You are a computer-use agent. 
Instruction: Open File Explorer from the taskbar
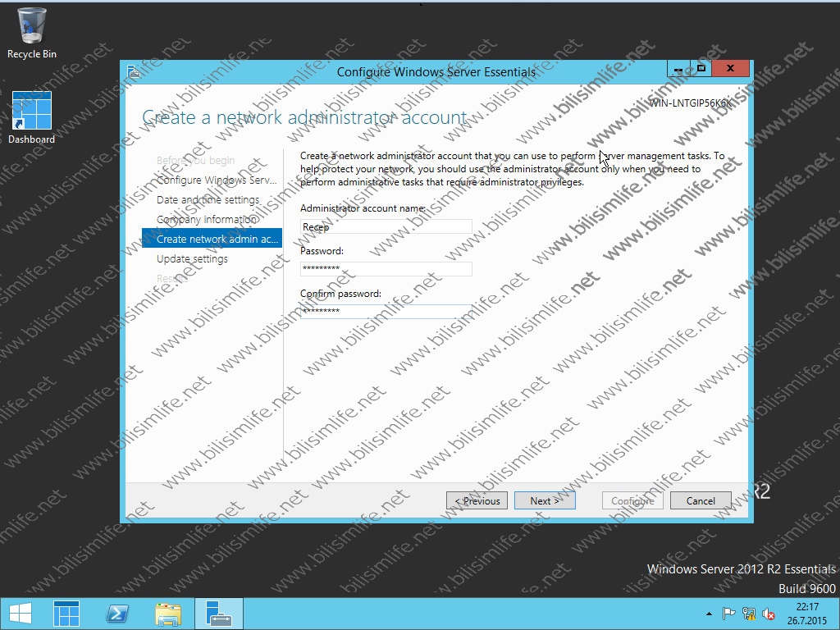pos(167,614)
